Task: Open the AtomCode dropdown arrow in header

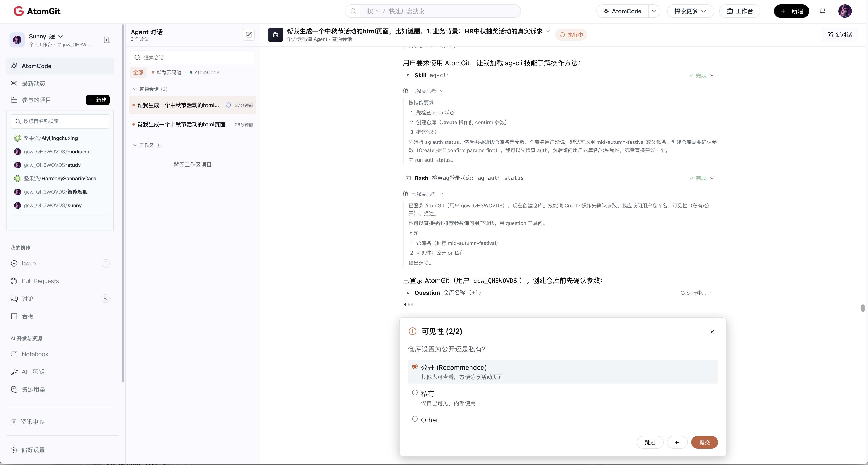Action: [x=654, y=11]
